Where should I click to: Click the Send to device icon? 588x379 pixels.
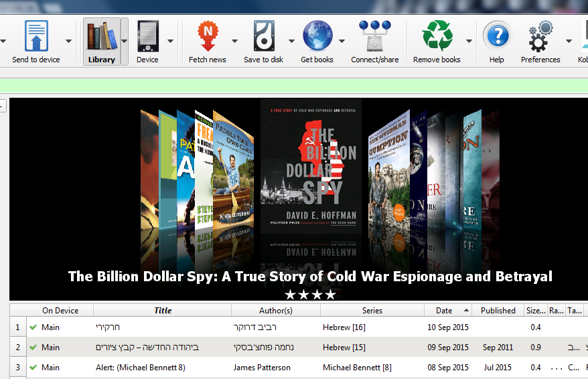point(36,36)
